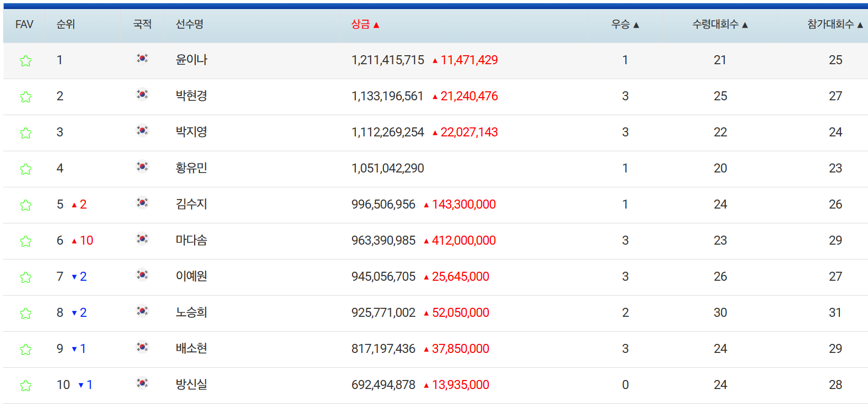Viewport: 868px width, 406px height.
Task: Click prize total 1,211,415,715
Action: (388, 60)
